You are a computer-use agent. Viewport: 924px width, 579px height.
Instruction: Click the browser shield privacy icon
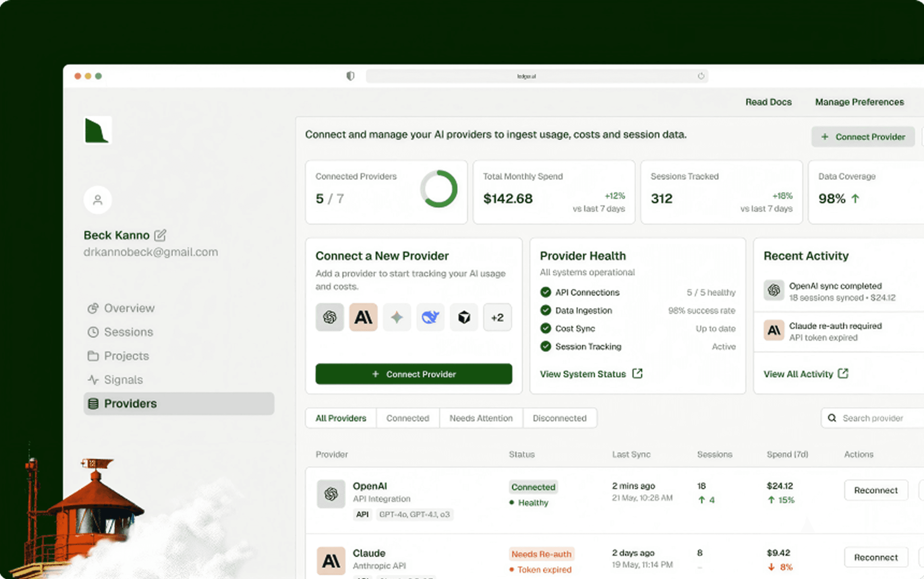pos(350,76)
